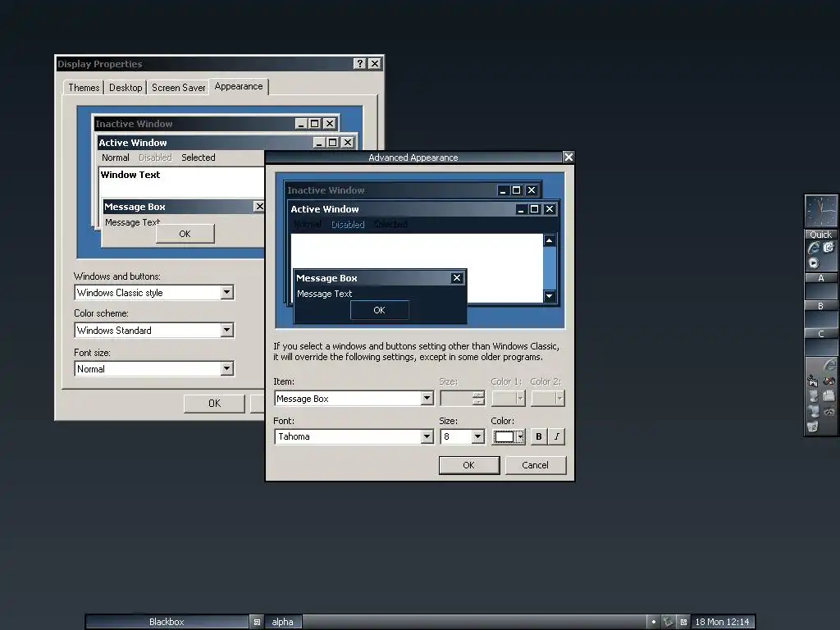Click the disabled item Size spinner

click(x=463, y=398)
